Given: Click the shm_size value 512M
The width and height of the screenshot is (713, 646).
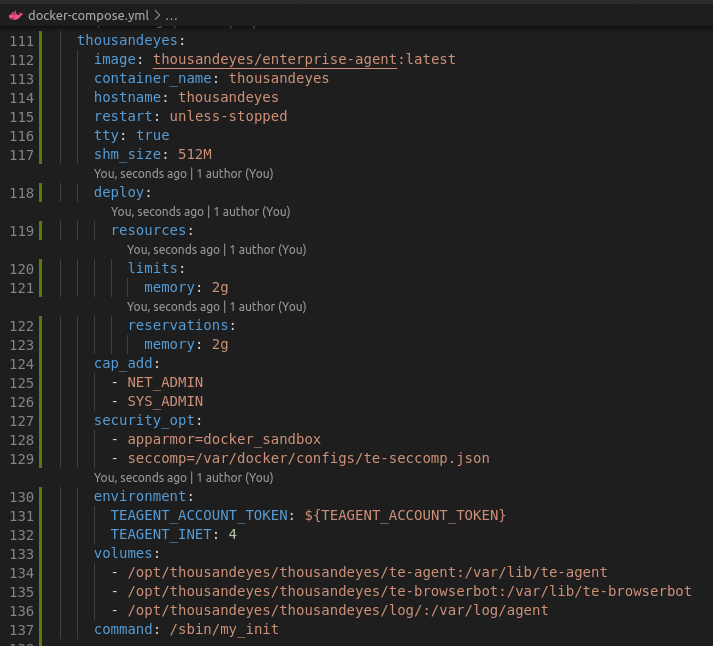Looking at the screenshot, I should (x=195, y=155).
